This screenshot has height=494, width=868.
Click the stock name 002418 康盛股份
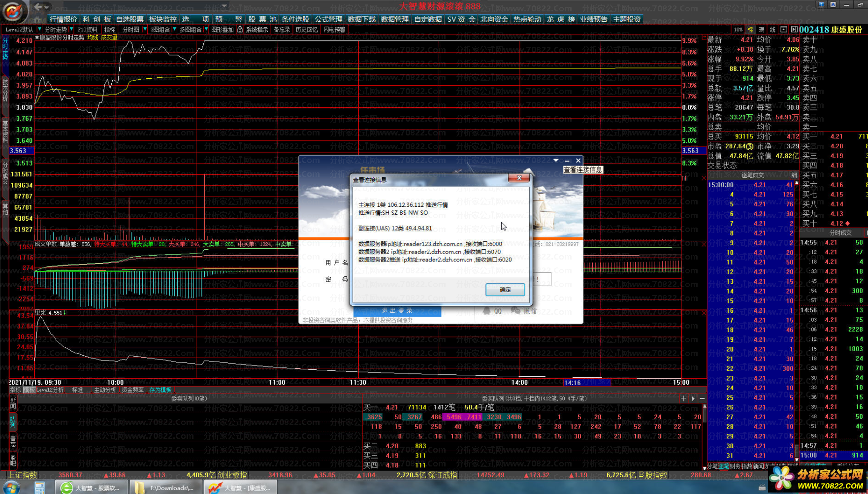[x=831, y=30]
